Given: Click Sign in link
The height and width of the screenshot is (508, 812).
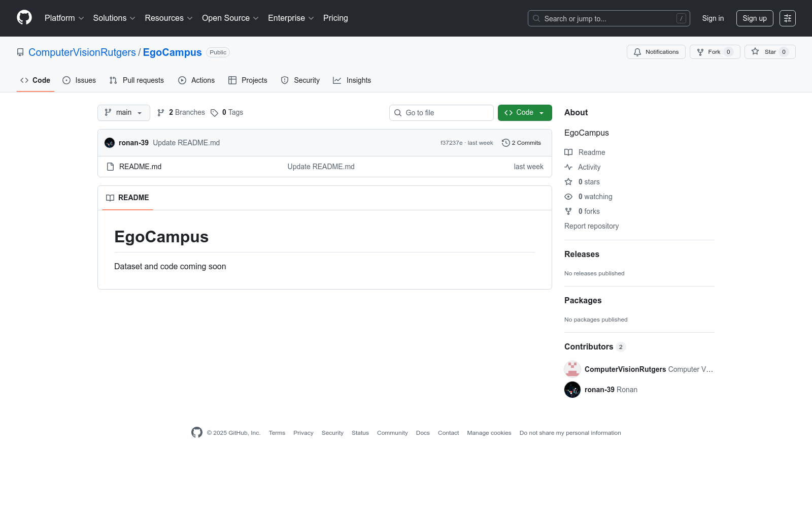Looking at the screenshot, I should 713,18.
